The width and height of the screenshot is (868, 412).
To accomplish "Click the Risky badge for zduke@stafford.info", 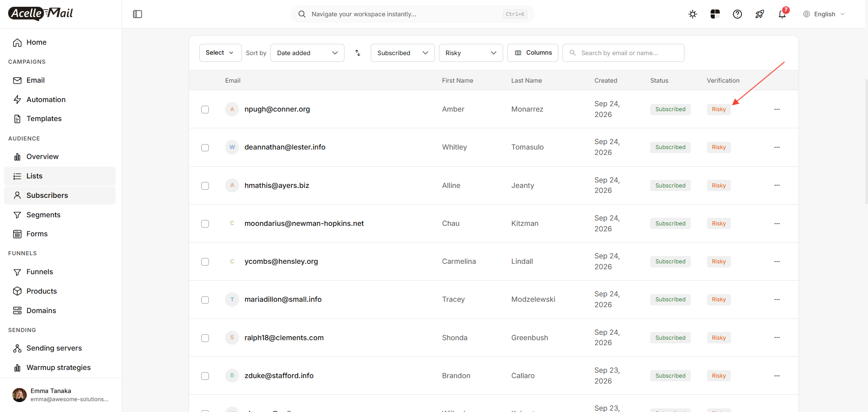I will [x=719, y=376].
